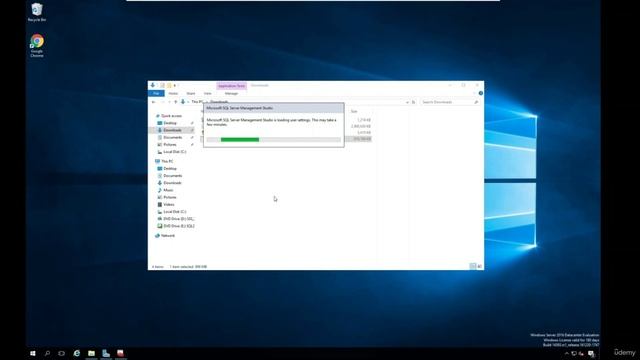Open the Recycle Bin desktop icon
Image resolution: width=640 pixels, height=360 pixels.
pos(37,12)
